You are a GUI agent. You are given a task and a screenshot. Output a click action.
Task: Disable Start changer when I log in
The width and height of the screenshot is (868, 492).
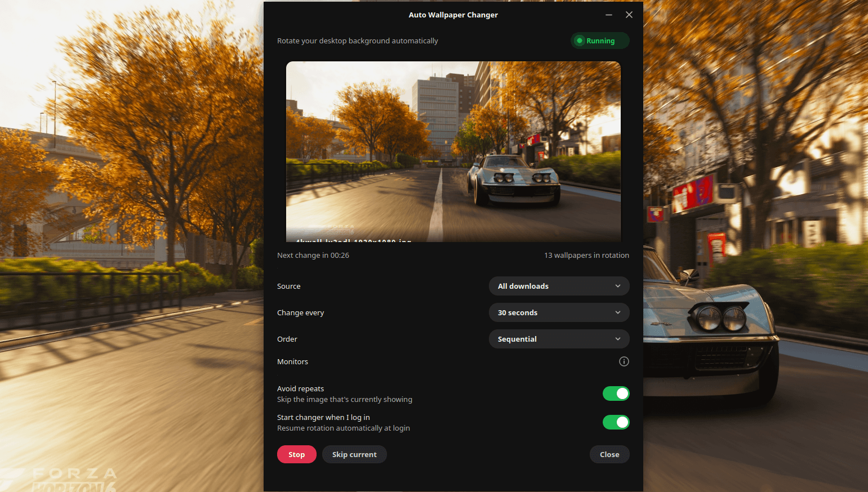point(616,422)
